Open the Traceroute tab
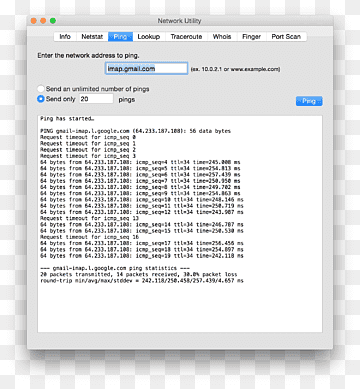This screenshot has width=360, height=389. (186, 37)
